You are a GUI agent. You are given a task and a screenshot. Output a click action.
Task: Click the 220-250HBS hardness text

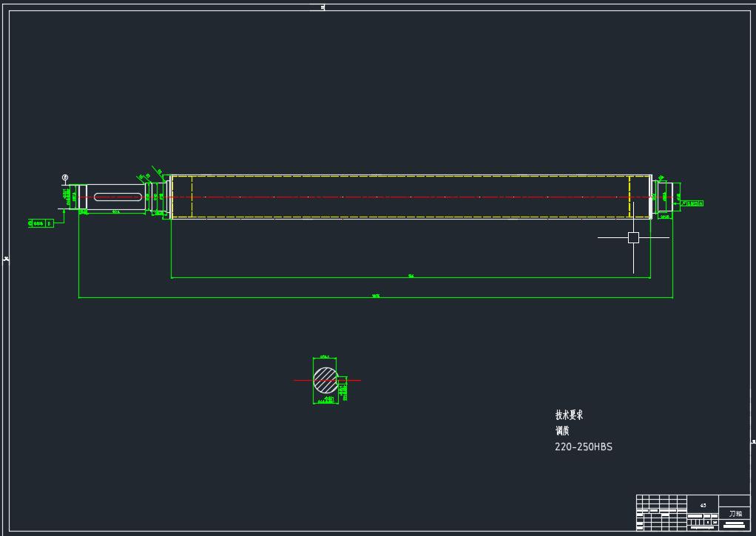click(583, 447)
